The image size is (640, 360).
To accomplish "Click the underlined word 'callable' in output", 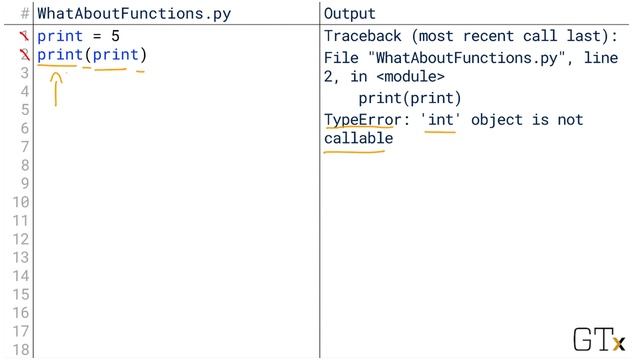I will coord(358,138).
